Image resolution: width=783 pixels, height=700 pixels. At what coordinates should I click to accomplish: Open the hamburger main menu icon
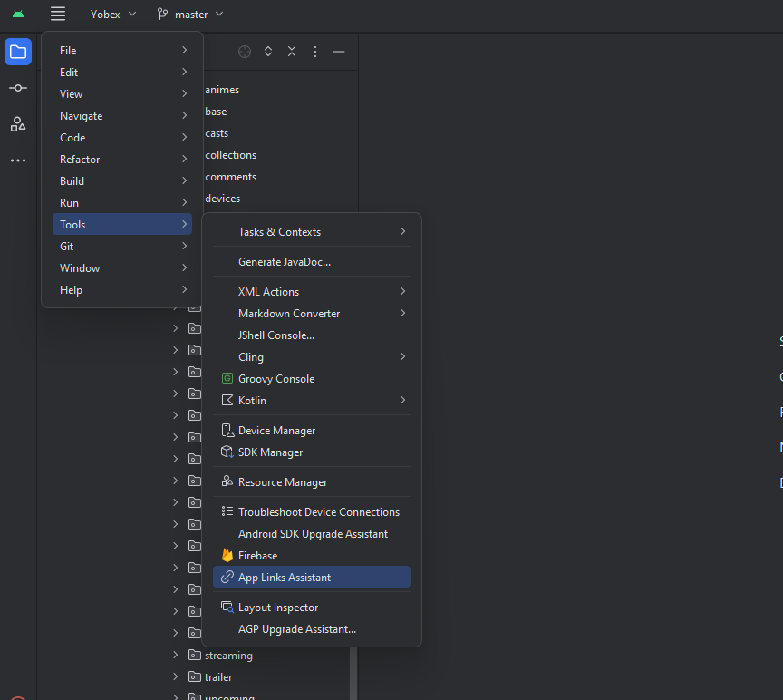[x=57, y=14]
